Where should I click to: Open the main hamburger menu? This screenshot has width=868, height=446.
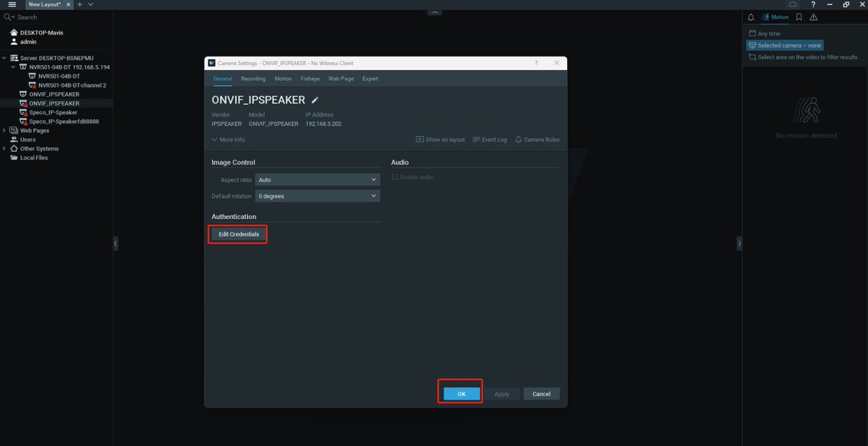(12, 4)
